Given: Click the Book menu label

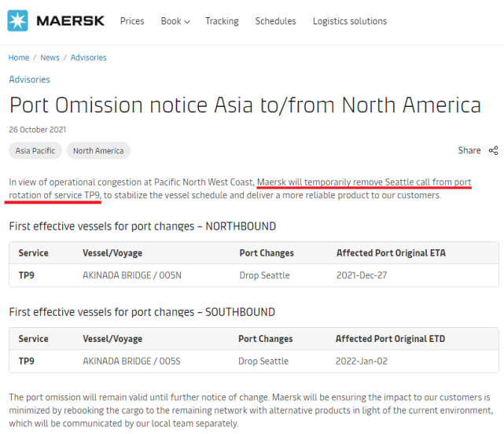Looking at the screenshot, I should coord(171,21).
